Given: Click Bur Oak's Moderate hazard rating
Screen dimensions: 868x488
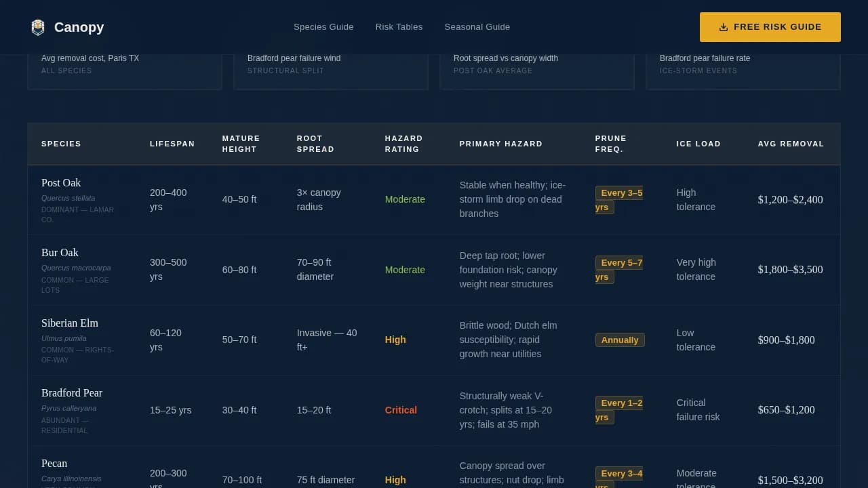Looking at the screenshot, I should pos(405,270).
